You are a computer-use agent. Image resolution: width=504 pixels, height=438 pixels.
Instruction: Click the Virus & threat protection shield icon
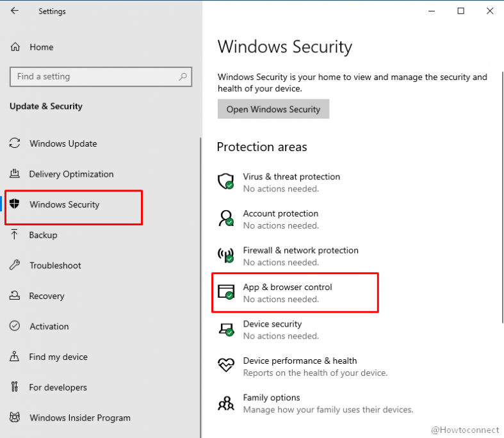click(226, 182)
